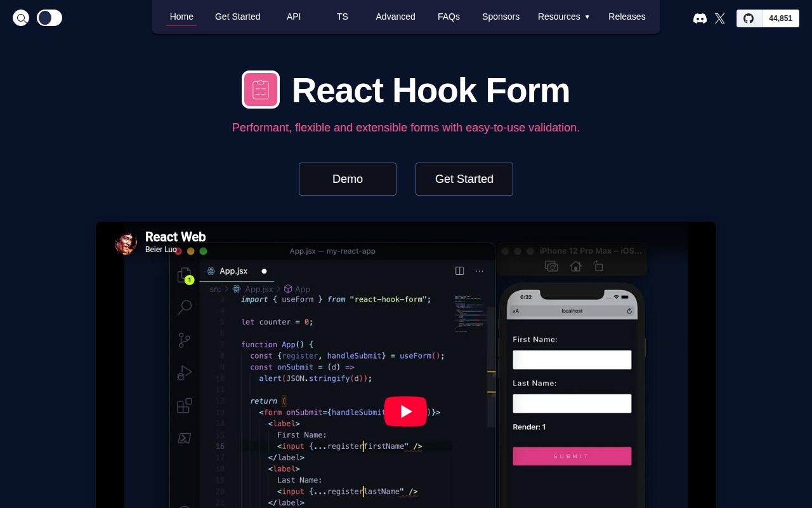
Task: Click the 44,851 GitHub star count
Action: 780,18
